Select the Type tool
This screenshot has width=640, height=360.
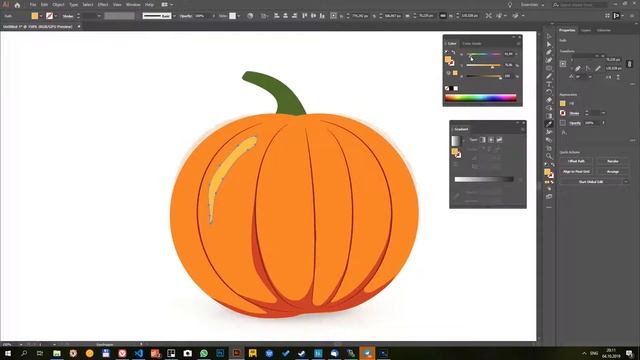pyautogui.click(x=549, y=84)
